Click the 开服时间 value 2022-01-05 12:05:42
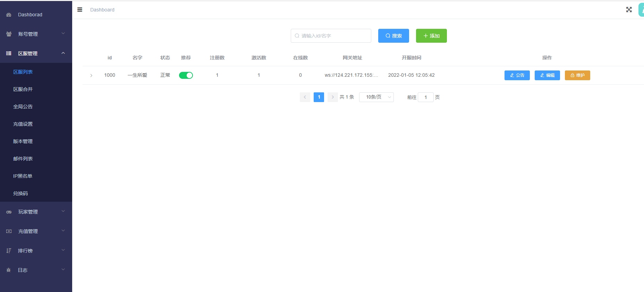 [412, 75]
